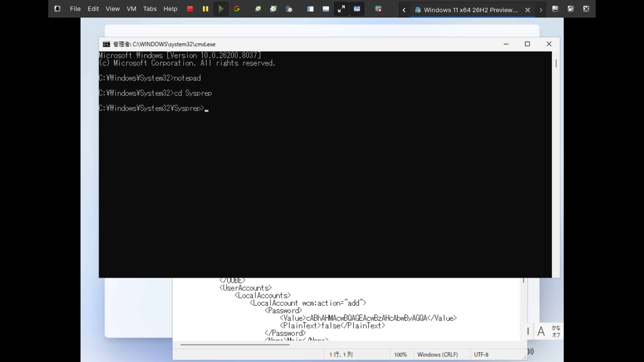This screenshot has width=644, height=362.
Task: Click the 'notepad' command line in cmd
Action: (x=150, y=78)
